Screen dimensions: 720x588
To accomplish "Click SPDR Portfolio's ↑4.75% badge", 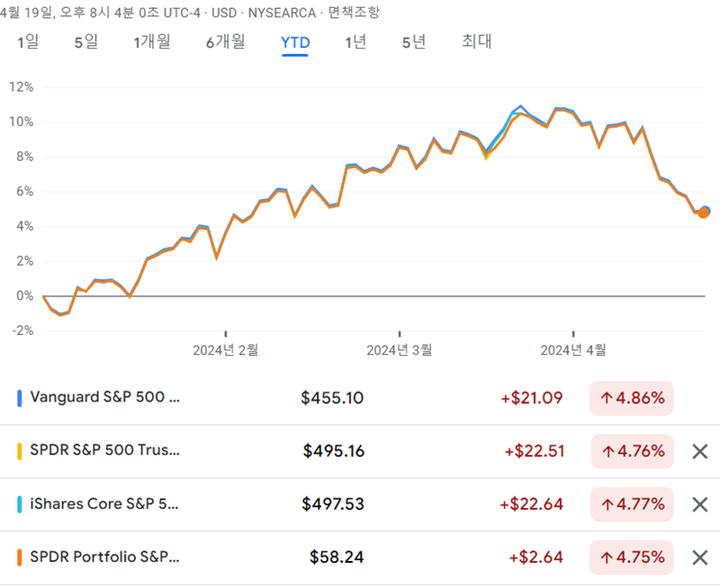I will [631, 557].
